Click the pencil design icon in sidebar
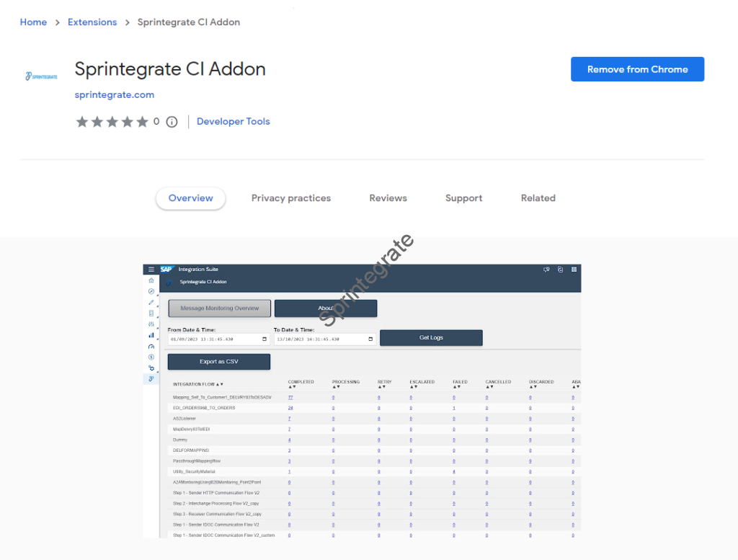Image resolution: width=738 pixels, height=560 pixels. (x=151, y=302)
